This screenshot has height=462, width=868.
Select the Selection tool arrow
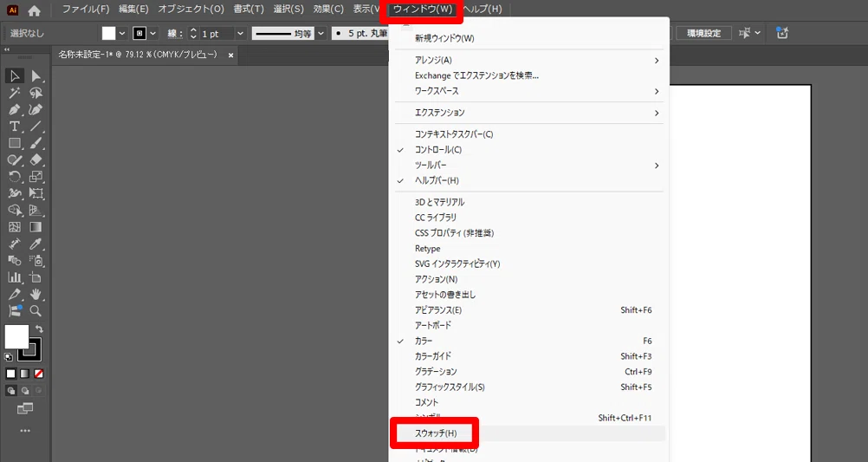[x=15, y=76]
